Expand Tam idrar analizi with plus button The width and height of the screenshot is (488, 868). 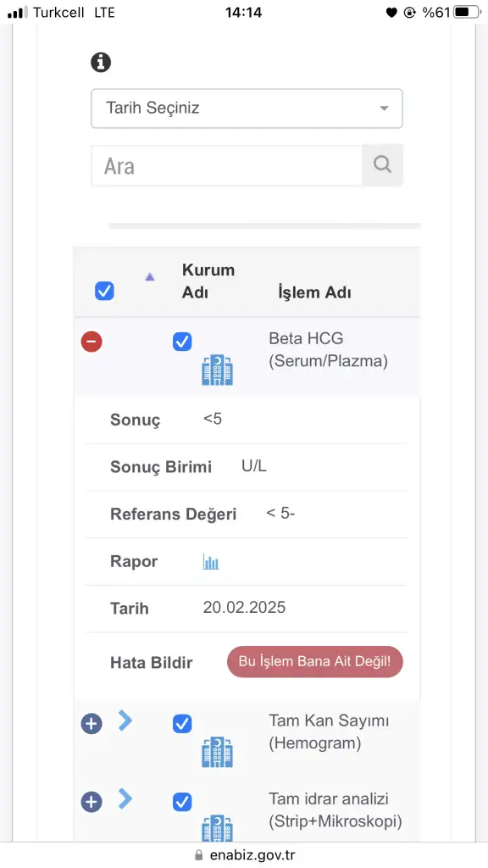[91, 802]
